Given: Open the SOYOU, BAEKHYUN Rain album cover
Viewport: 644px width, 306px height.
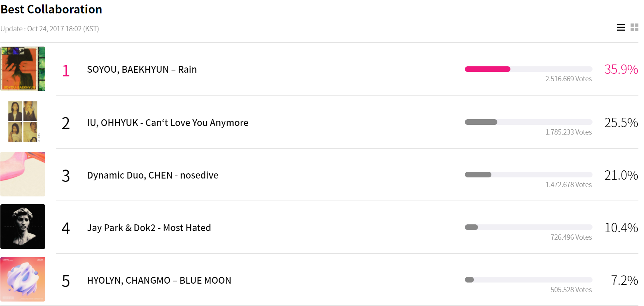Looking at the screenshot, I should point(23,69).
